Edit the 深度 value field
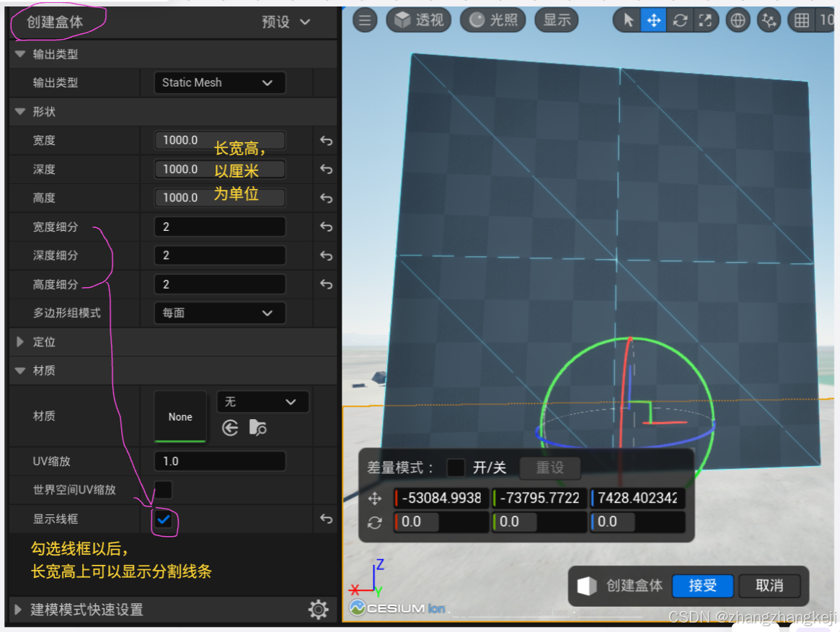The width and height of the screenshot is (840, 632). [x=219, y=170]
